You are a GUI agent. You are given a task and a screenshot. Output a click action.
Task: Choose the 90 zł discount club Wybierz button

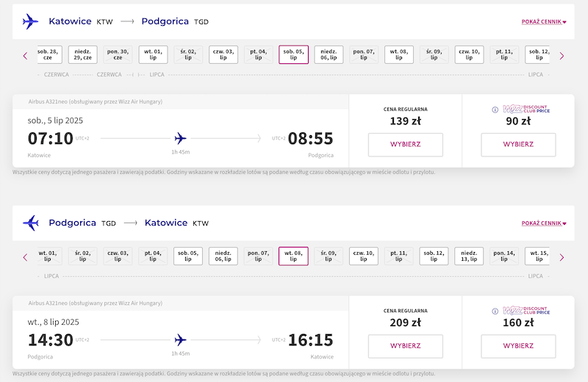click(x=518, y=144)
